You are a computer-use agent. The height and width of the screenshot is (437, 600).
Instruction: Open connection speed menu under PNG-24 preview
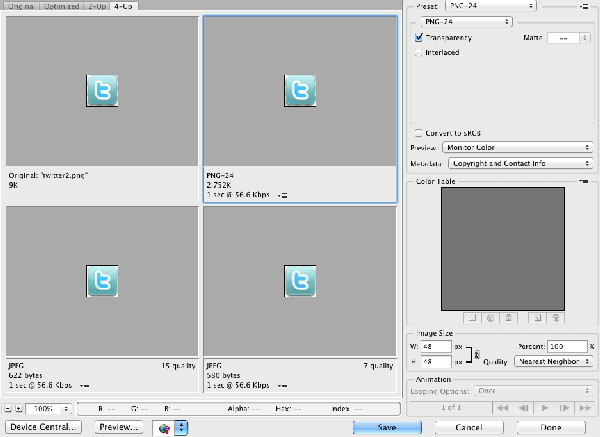pos(282,195)
